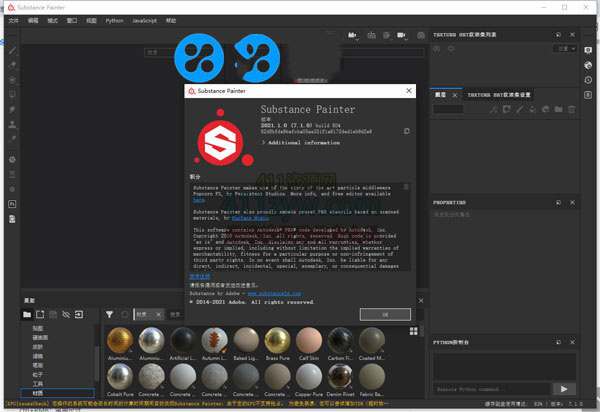The image size is (600, 412).
Task: Open the dropdown in Texture Set list panel
Action: click(x=565, y=48)
